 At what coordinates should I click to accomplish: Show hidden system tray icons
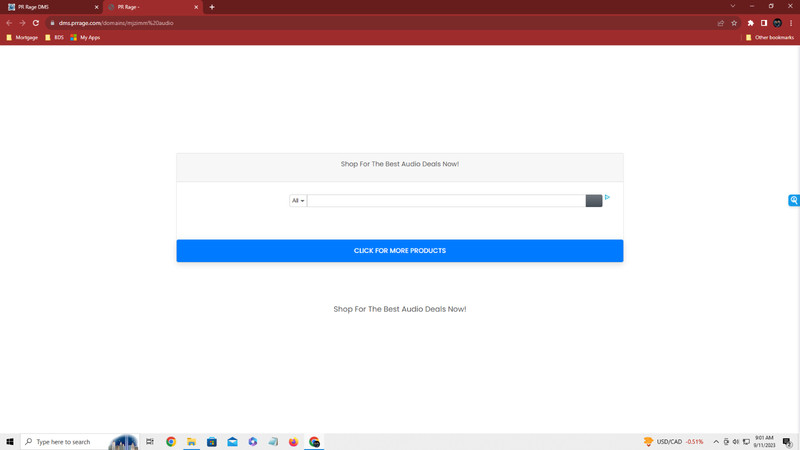(716, 442)
